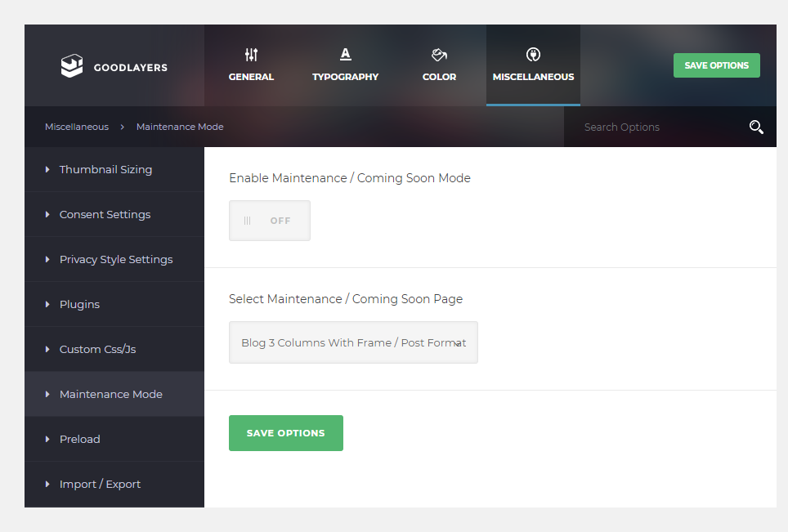Click the GoodLayers logo icon
The image size is (788, 532).
(72, 66)
